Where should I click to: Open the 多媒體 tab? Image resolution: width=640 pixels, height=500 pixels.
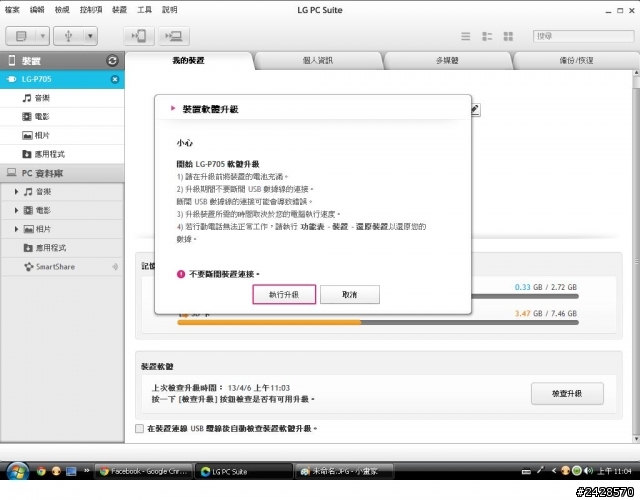447,61
